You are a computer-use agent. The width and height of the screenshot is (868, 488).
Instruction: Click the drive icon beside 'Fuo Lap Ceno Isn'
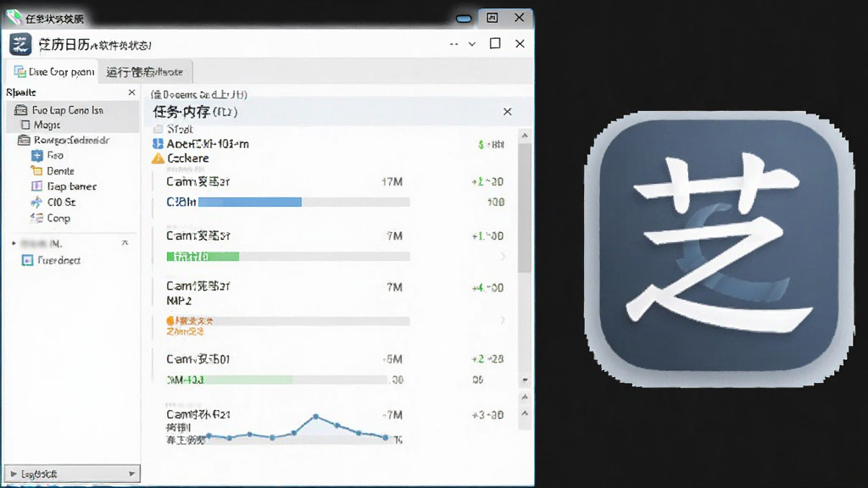tap(21, 110)
